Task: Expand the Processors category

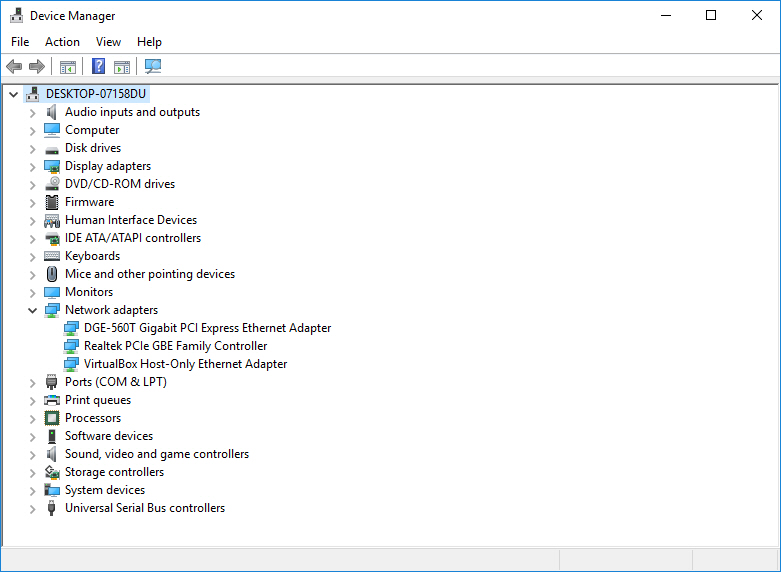Action: tap(33, 419)
